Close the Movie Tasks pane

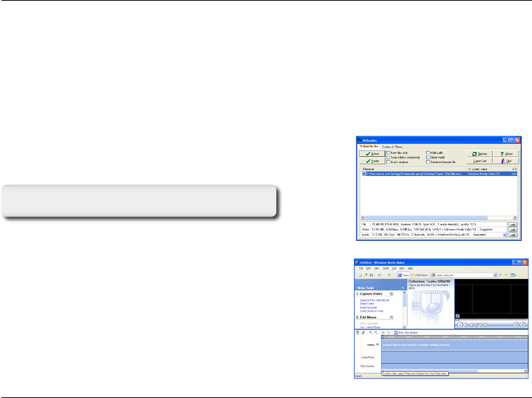pyautogui.click(x=402, y=288)
